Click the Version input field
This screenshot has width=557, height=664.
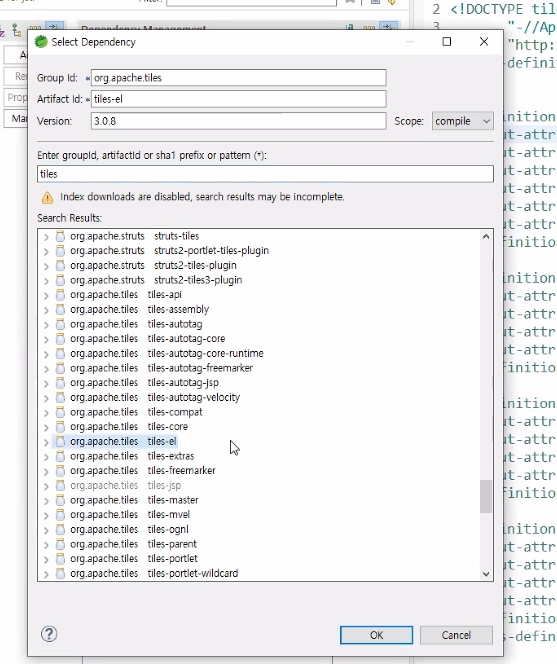(238, 121)
